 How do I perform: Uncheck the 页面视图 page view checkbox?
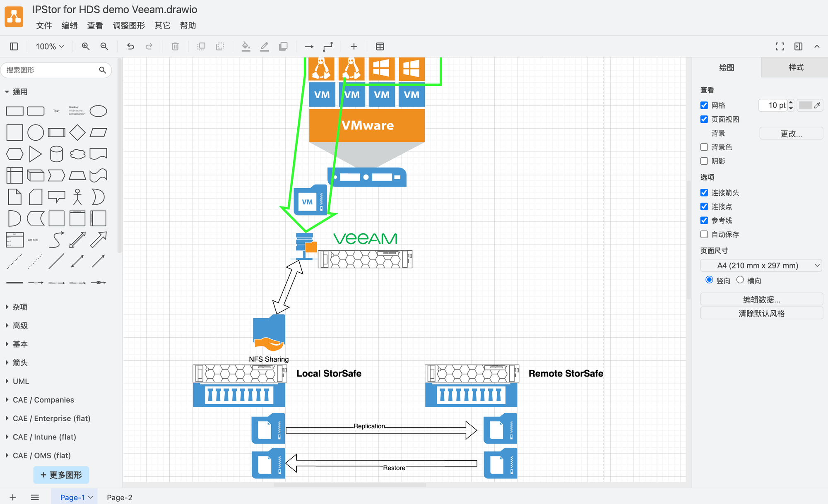coord(704,119)
